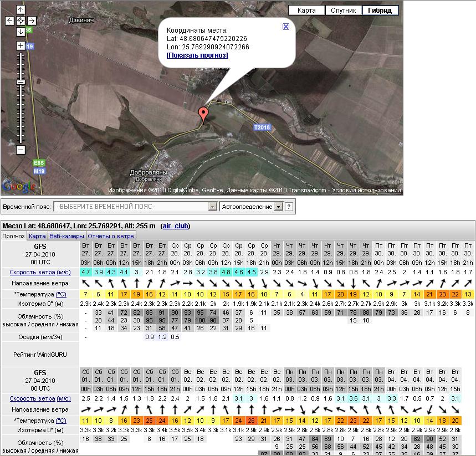Open the Отчеты о ветре tab
476x456 pixels.
(111, 236)
